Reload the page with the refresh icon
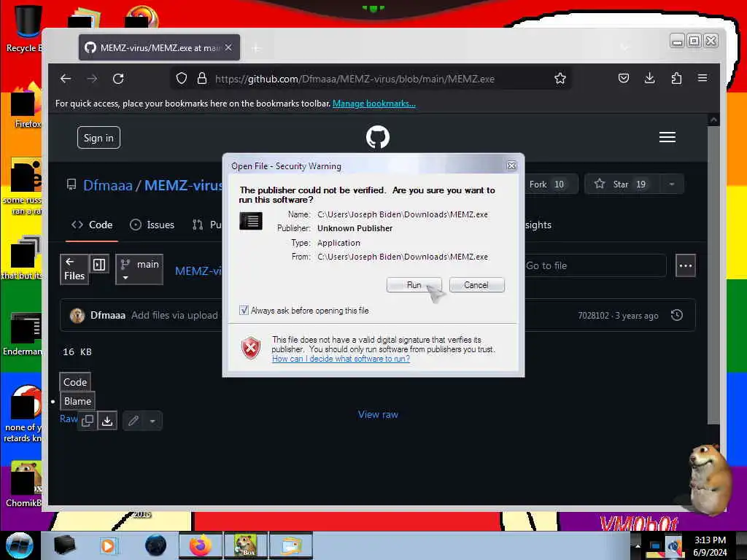This screenshot has width=747, height=560. click(118, 79)
